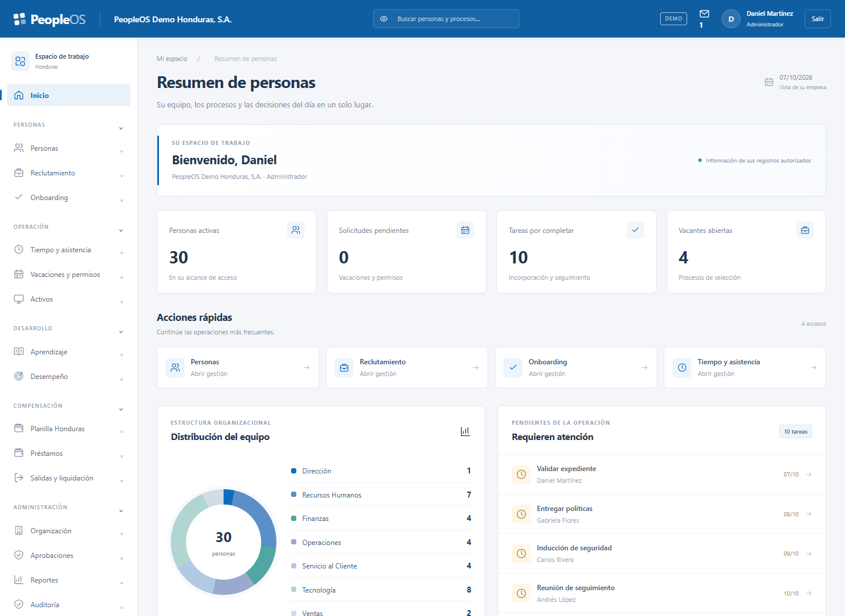
Task: Collapse the DESARROLLO sidebar section
Action: [121, 332]
